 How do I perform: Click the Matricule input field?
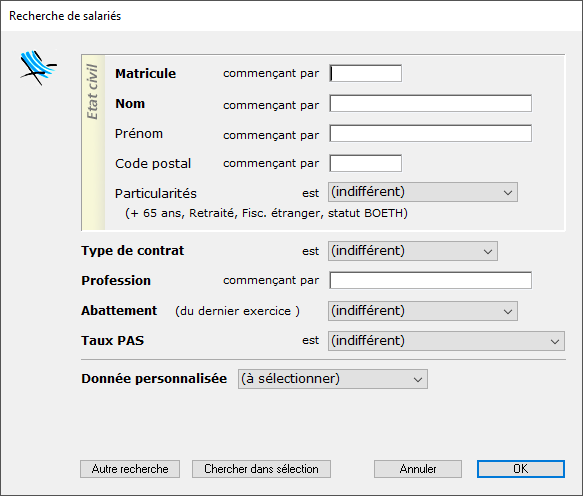coord(365,73)
